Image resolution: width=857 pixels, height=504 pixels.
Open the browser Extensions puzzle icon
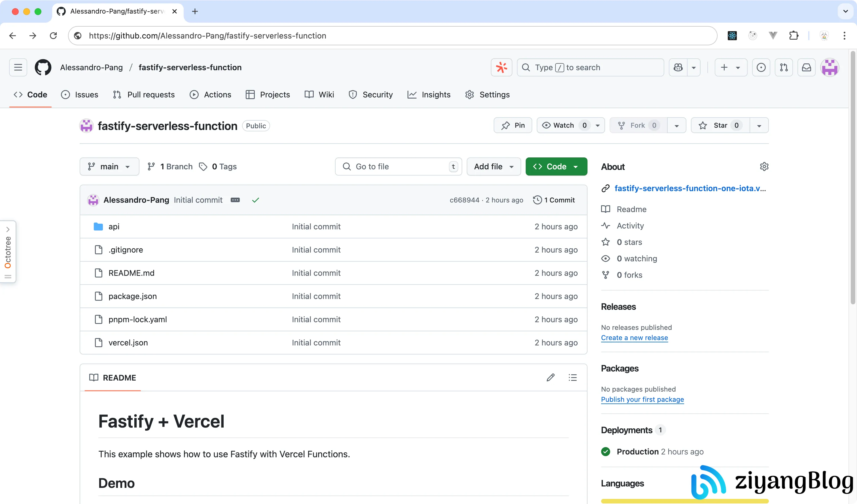point(794,36)
